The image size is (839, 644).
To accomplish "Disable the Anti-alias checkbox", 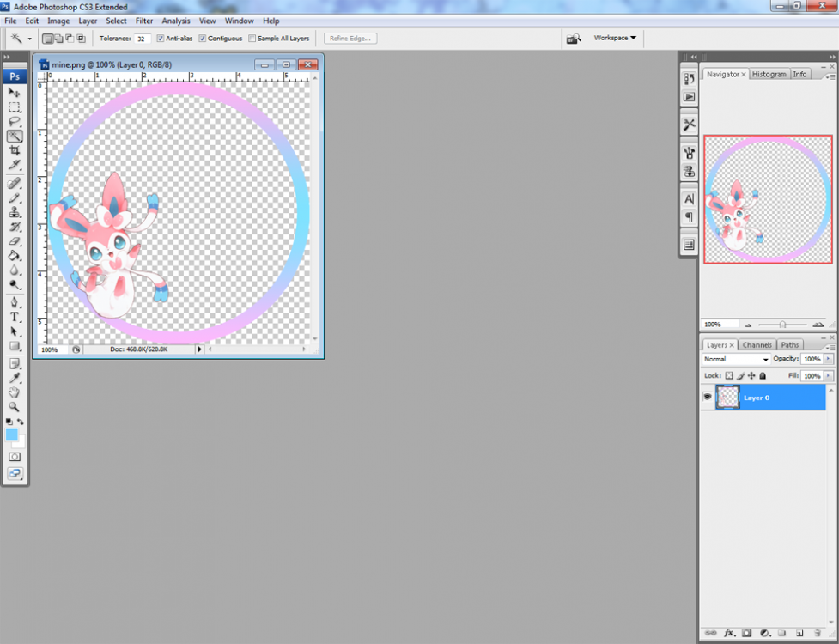I will 161,39.
